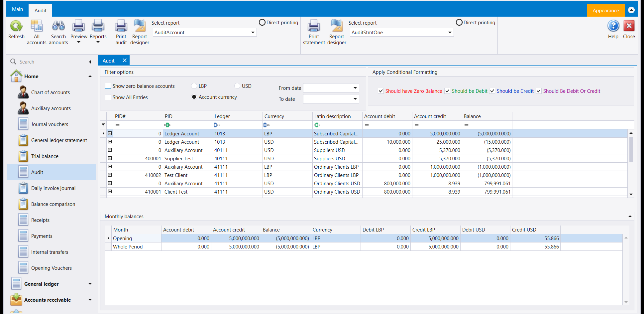The width and height of the screenshot is (644, 314).
Task: Enable Show All Entries checkbox
Action: pyautogui.click(x=108, y=97)
